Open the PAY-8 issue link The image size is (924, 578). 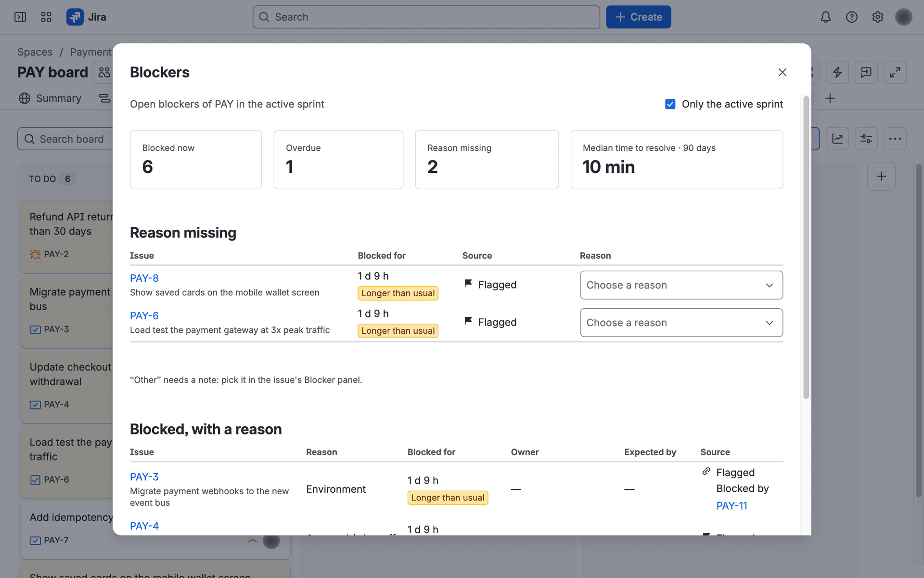click(x=144, y=278)
